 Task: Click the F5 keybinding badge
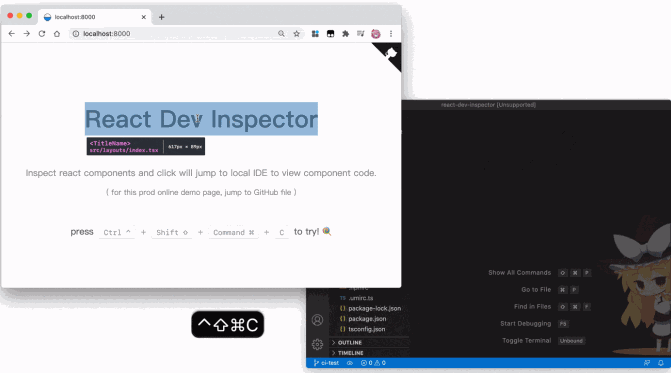(x=563, y=324)
